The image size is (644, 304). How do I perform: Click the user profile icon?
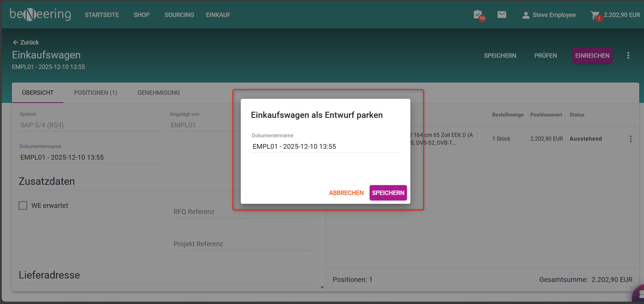526,15
